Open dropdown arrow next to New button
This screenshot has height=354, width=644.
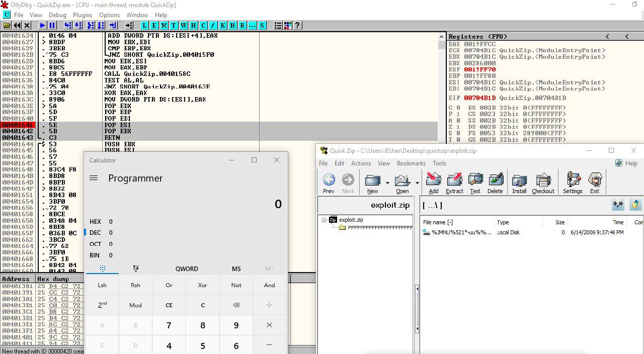(x=387, y=183)
